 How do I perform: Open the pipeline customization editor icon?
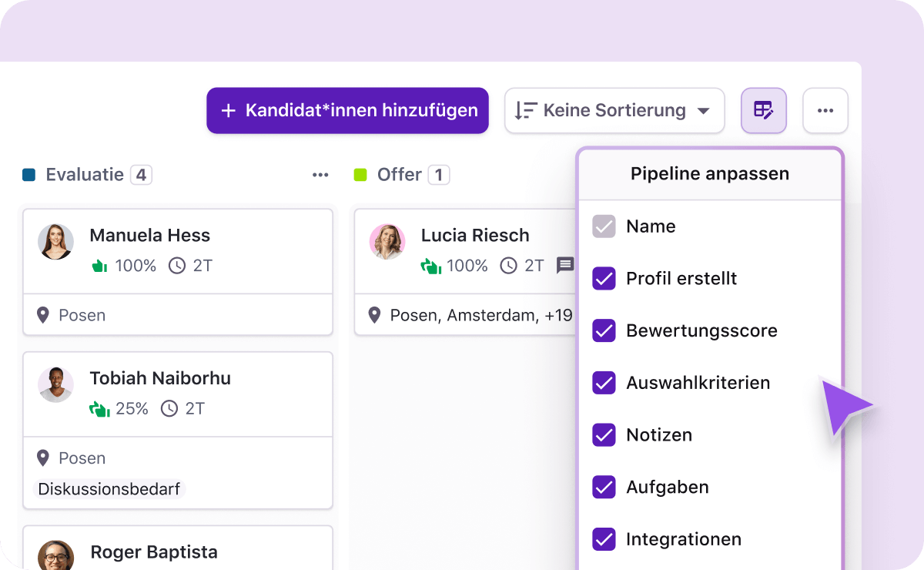click(764, 110)
